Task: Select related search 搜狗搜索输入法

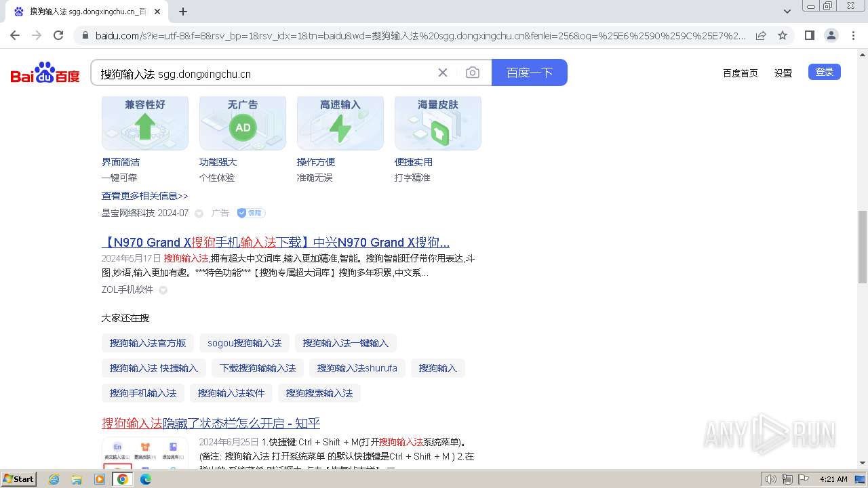Action: click(319, 393)
